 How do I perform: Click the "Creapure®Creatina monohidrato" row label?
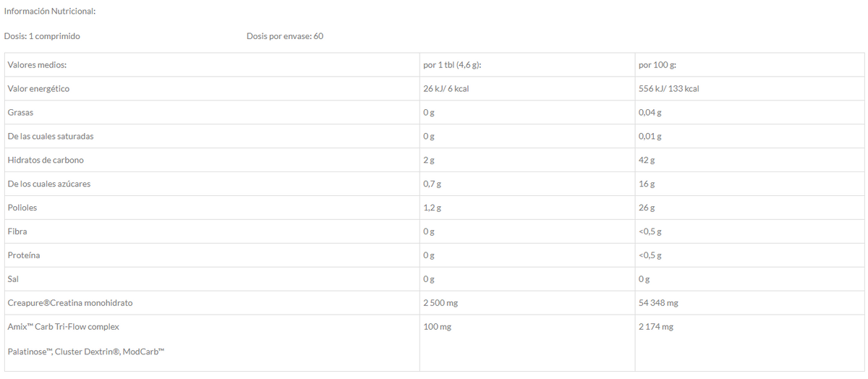click(x=70, y=303)
